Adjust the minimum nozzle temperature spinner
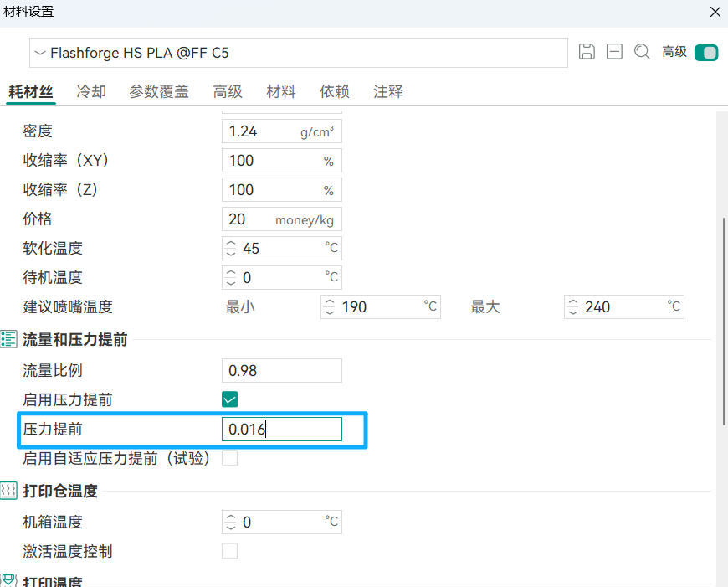 point(331,307)
